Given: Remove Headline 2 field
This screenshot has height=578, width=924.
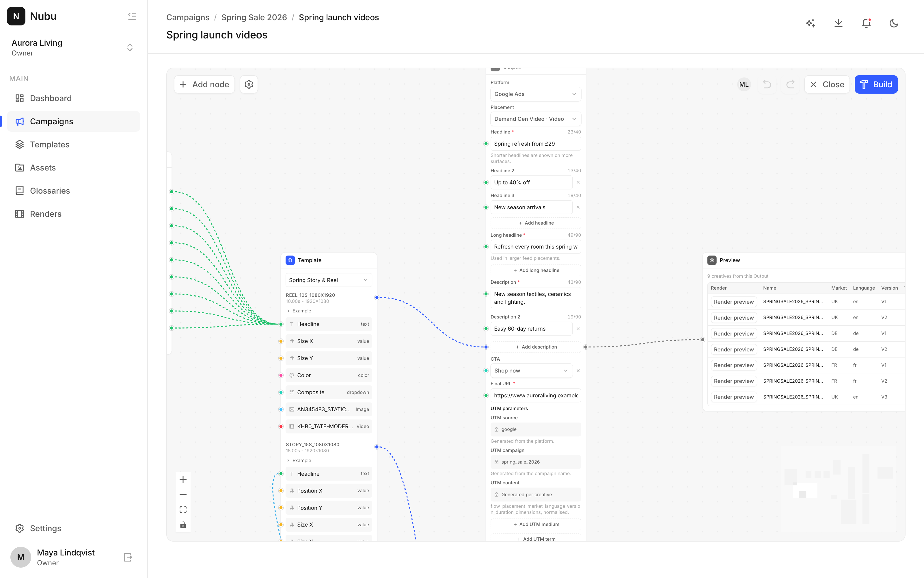Looking at the screenshot, I should (578, 182).
